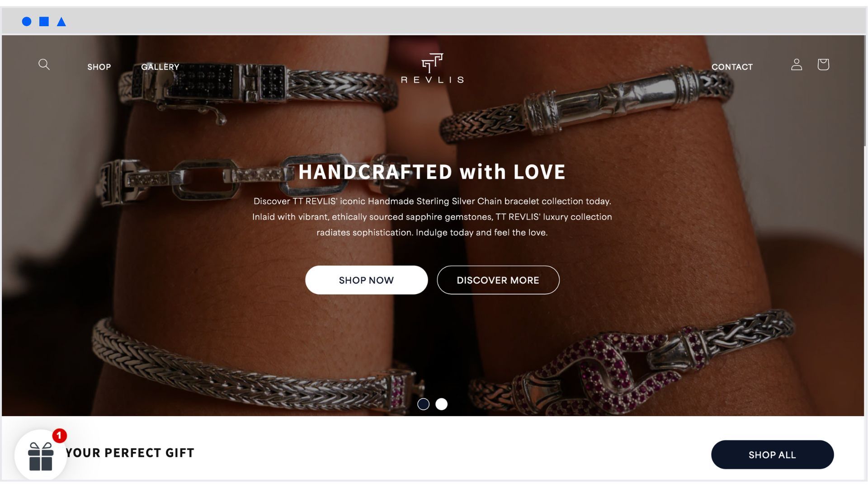The image size is (868, 488).
Task: Click the TT REVLIS logo
Action: (x=432, y=68)
